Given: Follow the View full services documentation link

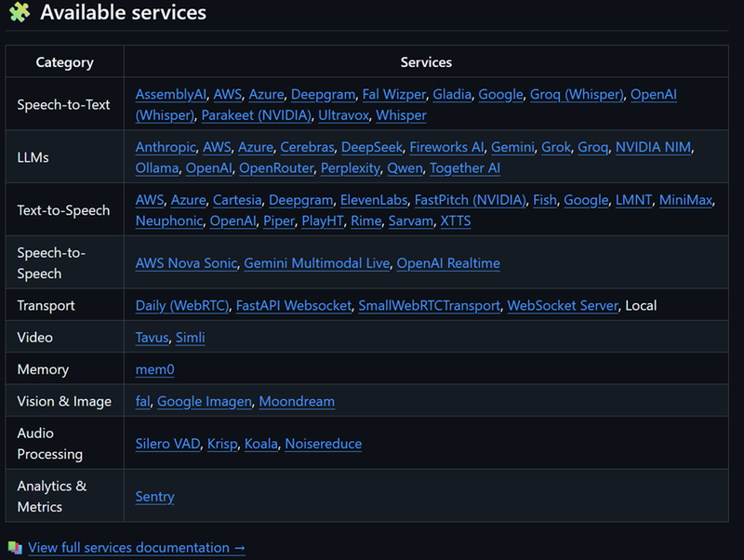Looking at the screenshot, I should 137,548.
